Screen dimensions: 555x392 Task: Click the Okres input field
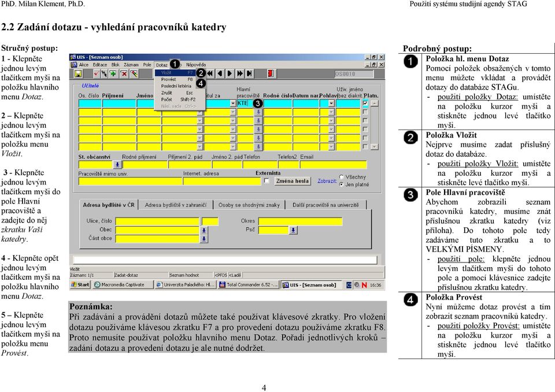pos(301,221)
